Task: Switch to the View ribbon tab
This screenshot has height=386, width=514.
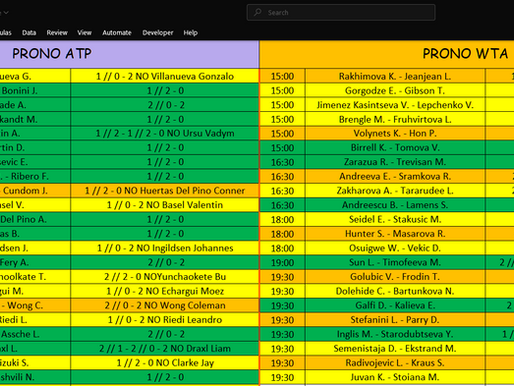Action: point(84,33)
